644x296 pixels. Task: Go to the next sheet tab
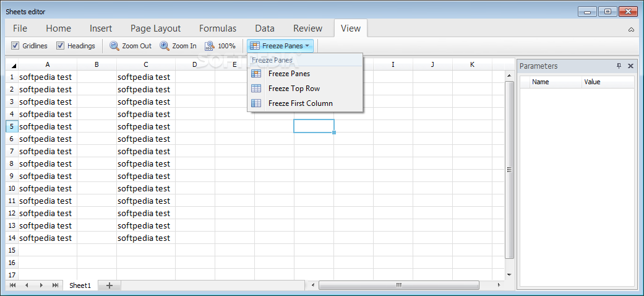pos(41,285)
